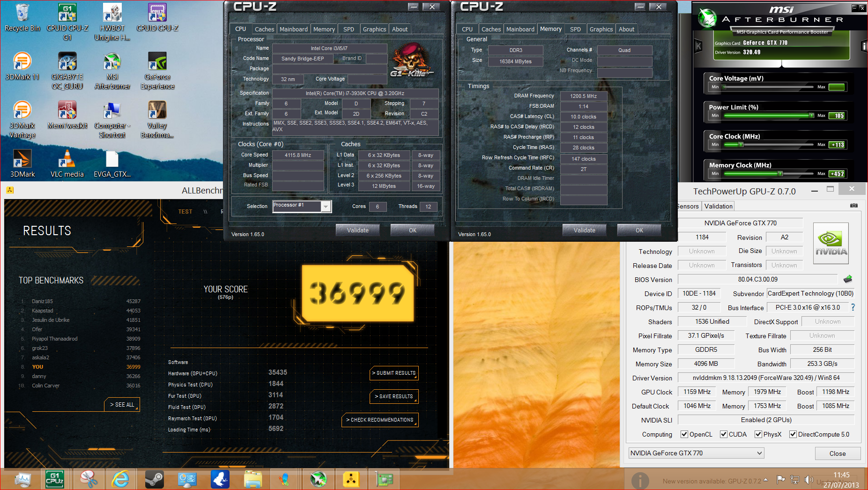Viewport: 868px width, 490px height.
Task: Click the volume speaker icon in system tray
Action: pos(809,479)
